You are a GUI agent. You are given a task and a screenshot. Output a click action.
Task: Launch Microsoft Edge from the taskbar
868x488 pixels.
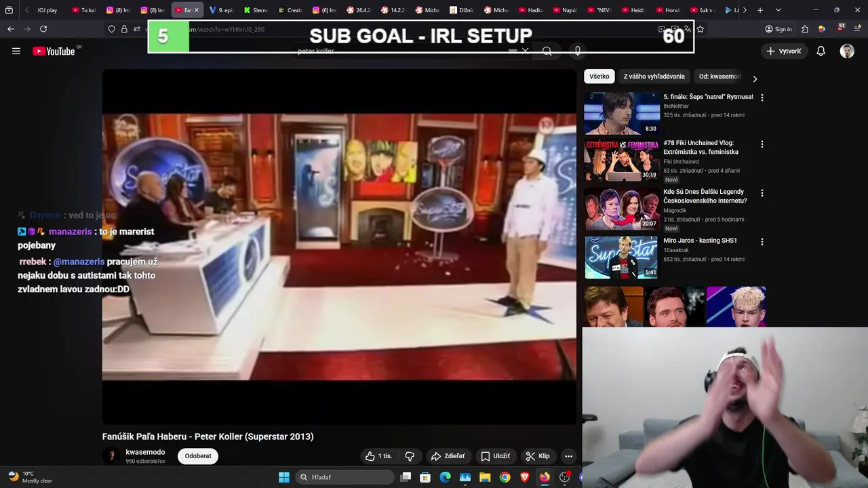[445, 477]
